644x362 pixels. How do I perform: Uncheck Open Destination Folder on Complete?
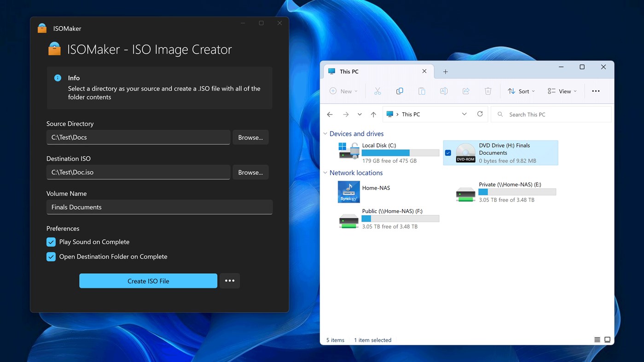coord(51,256)
